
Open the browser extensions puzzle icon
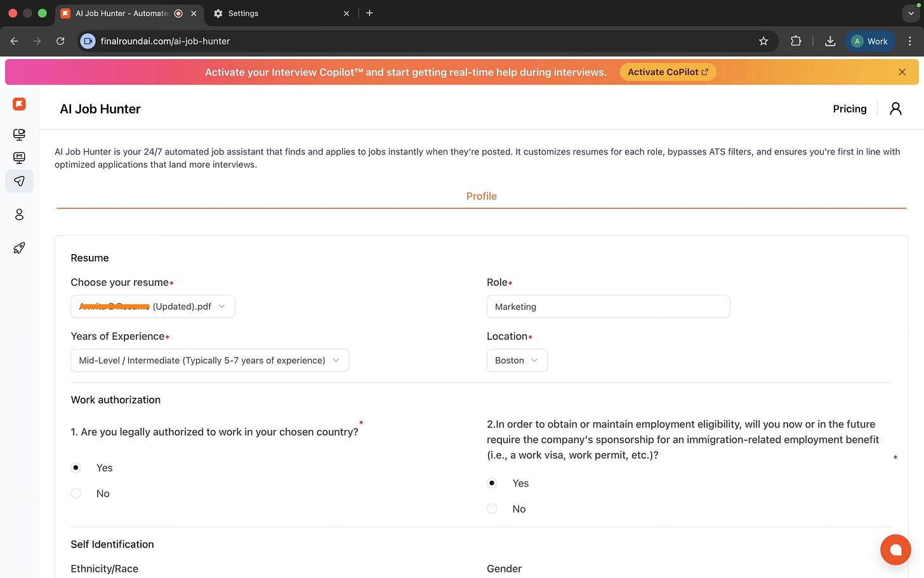tap(796, 41)
